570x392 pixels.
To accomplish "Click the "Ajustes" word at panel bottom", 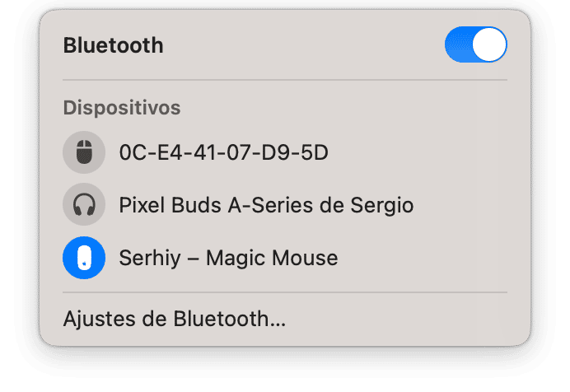I will 92,319.
